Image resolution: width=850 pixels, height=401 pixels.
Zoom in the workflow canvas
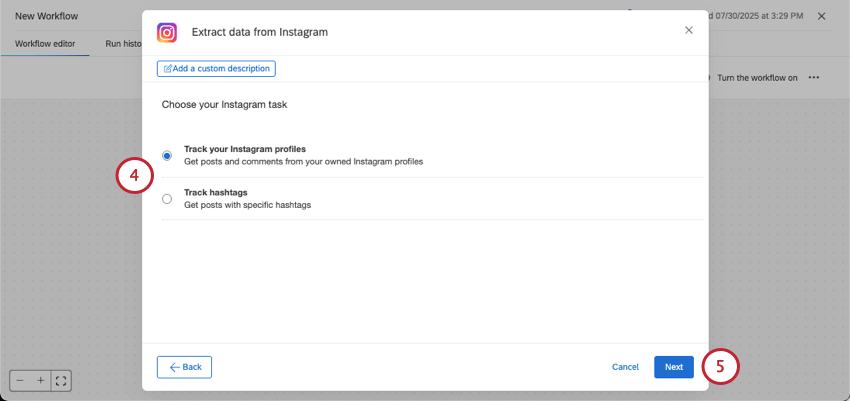coord(41,380)
